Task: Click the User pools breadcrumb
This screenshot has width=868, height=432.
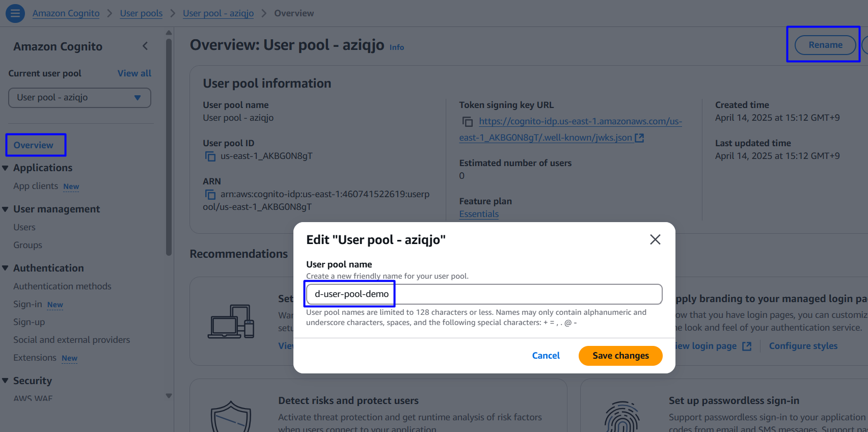Action: 141,13
